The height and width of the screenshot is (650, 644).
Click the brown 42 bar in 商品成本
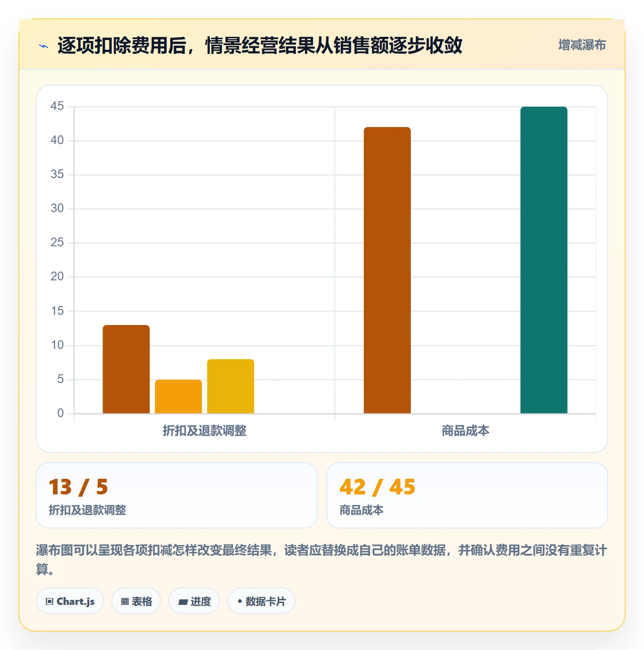tap(387, 270)
